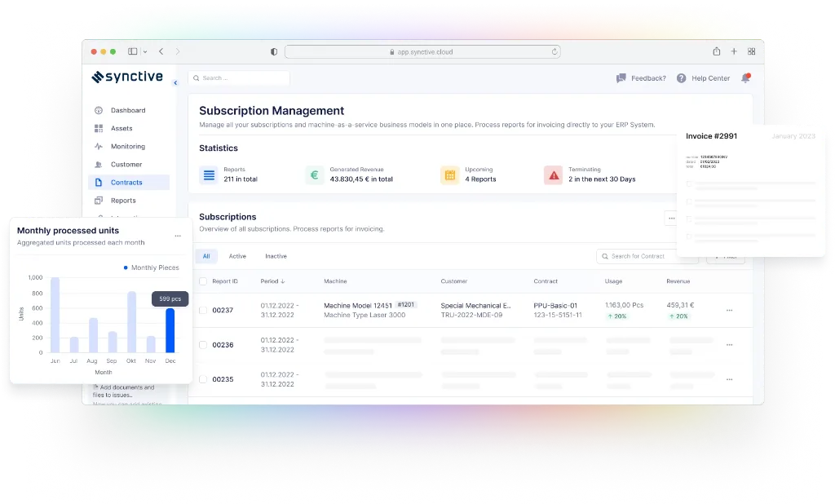Check the box for report 00236

coord(203,345)
